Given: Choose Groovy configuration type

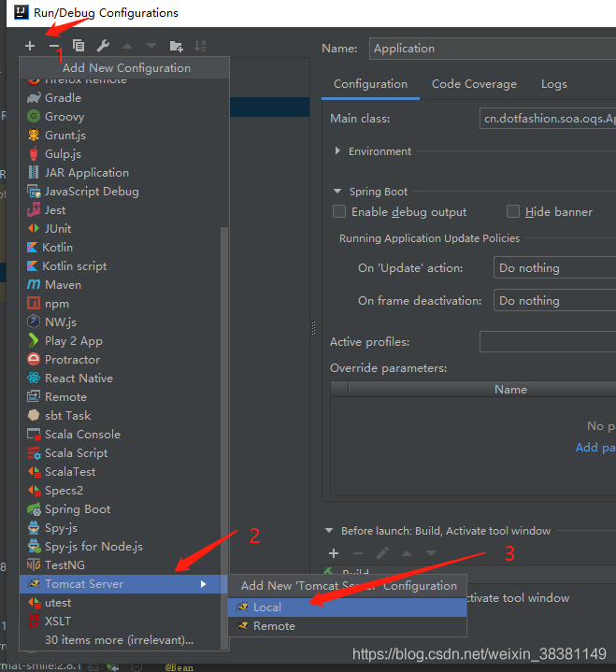Looking at the screenshot, I should (x=124, y=117).
